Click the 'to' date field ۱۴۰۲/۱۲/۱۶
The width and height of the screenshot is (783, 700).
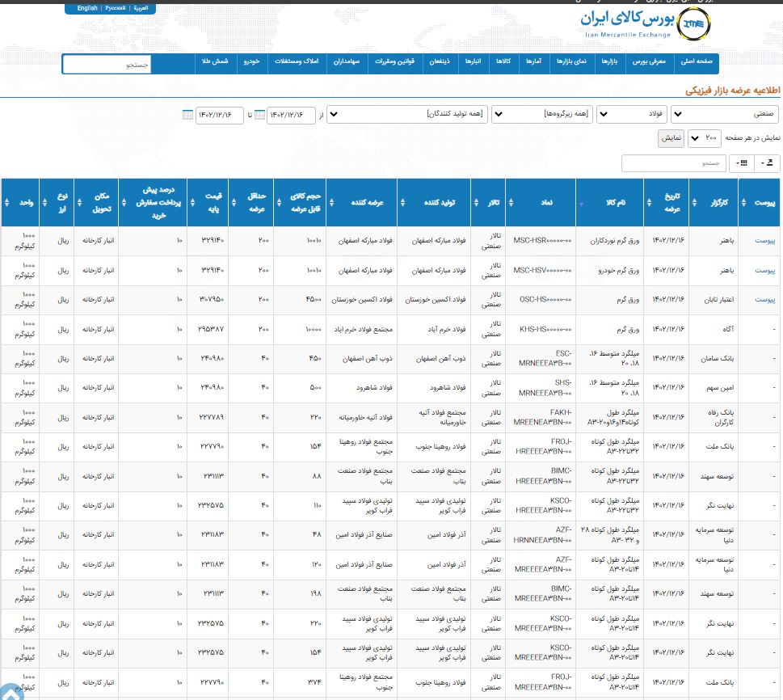coord(219,115)
